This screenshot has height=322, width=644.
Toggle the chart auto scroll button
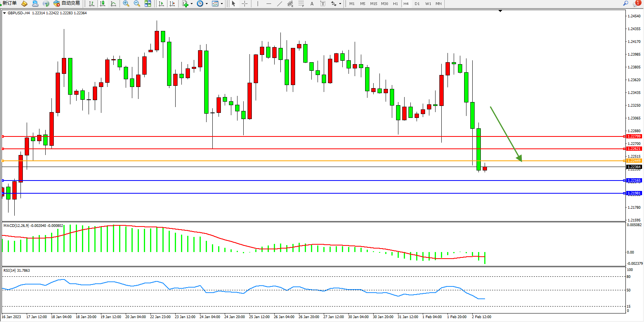tap(161, 3)
